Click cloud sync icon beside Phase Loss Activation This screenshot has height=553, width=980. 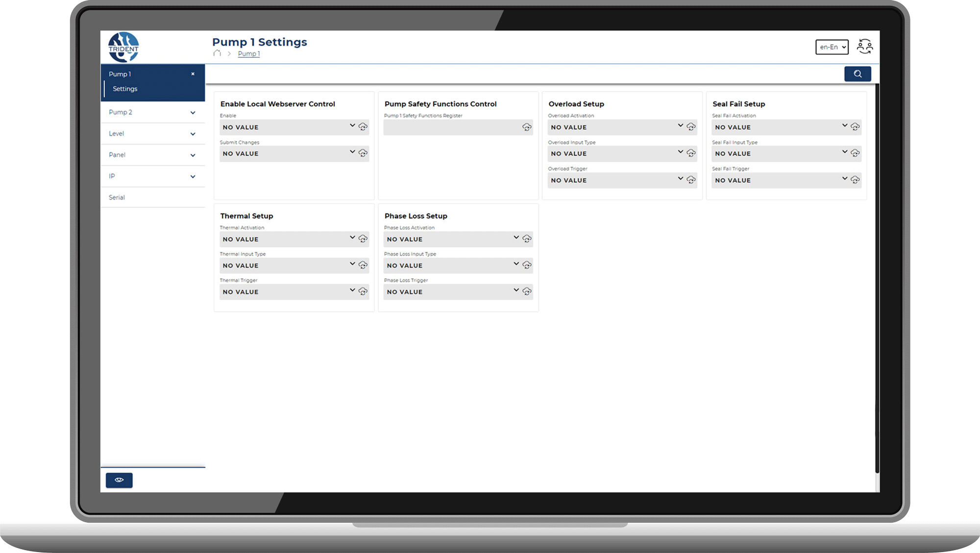[x=527, y=239]
